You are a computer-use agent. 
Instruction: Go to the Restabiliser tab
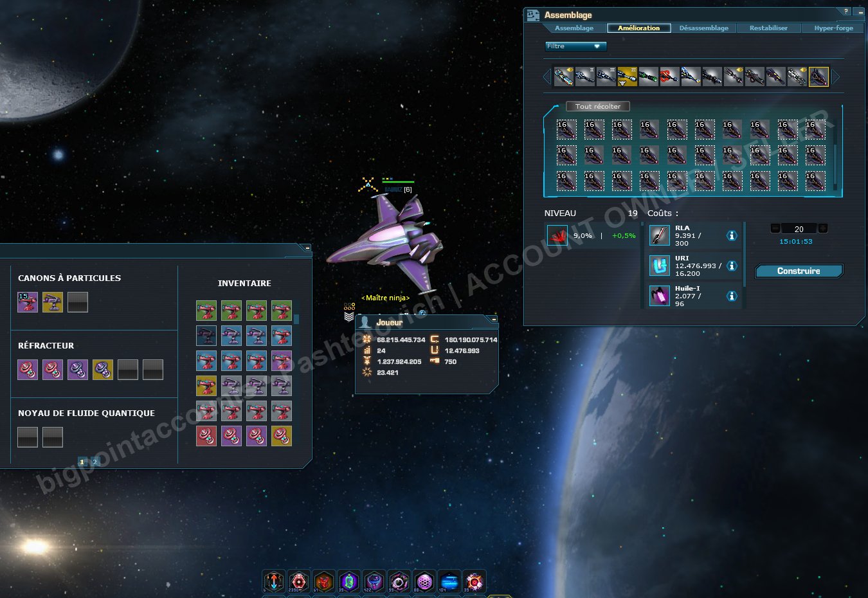pyautogui.click(x=768, y=28)
